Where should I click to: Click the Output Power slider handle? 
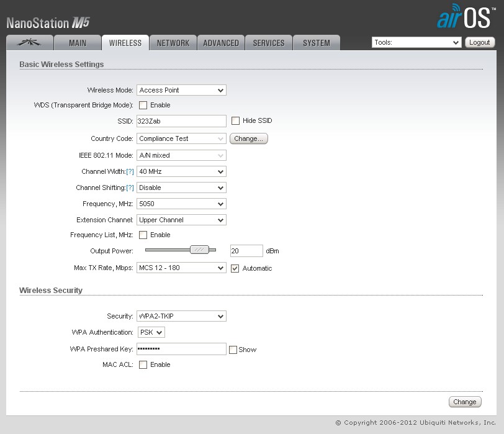pyautogui.click(x=199, y=250)
